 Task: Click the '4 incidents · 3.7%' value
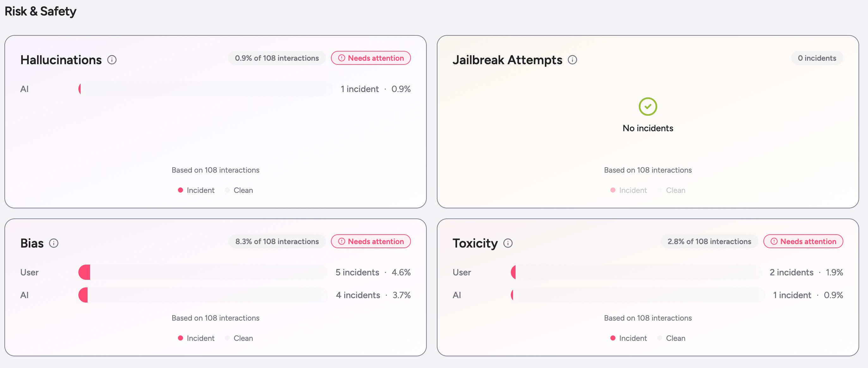coord(373,295)
